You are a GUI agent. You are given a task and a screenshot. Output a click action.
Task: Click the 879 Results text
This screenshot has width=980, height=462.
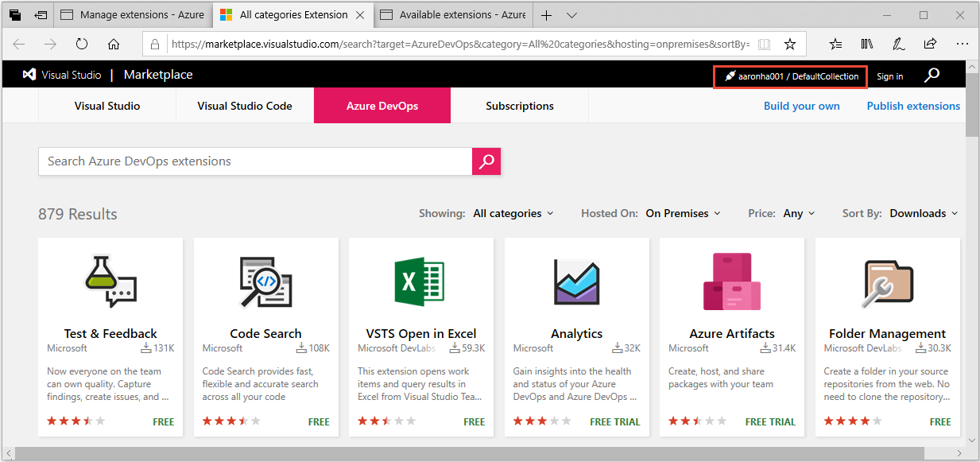click(x=78, y=214)
